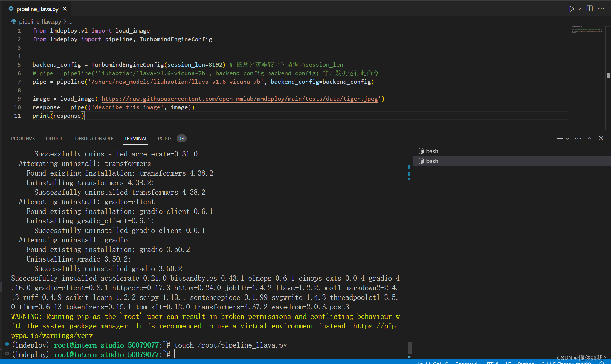611x364 pixels.
Task: Select the first bash terminal entry
Action: tap(512, 151)
